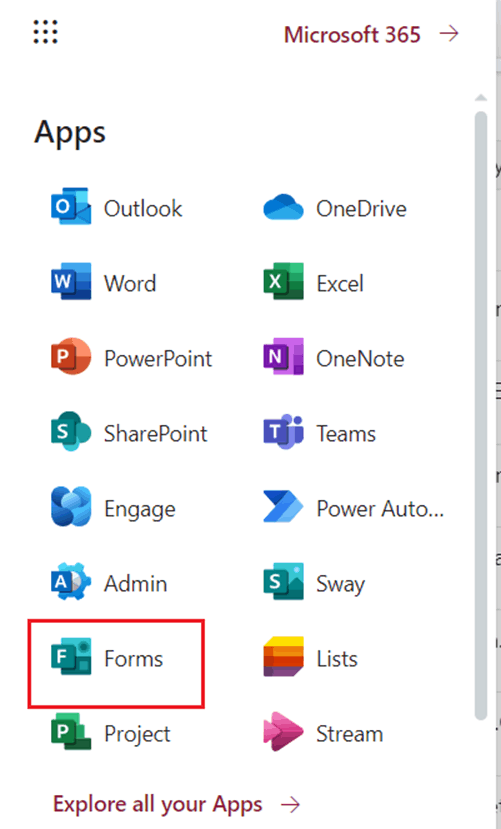Choose the Sway label
The height and width of the screenshot is (829, 501).
coord(340,584)
